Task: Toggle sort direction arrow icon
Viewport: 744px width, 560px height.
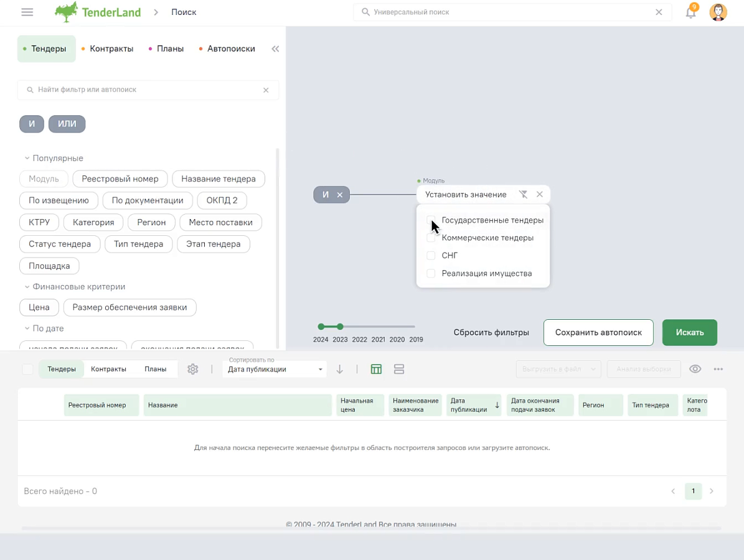Action: [x=340, y=369]
